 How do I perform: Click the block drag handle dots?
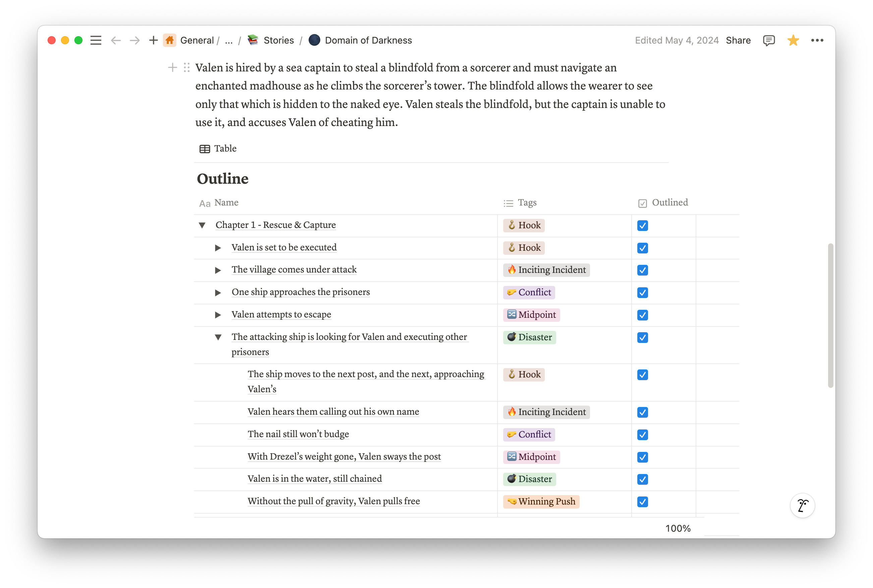[187, 67]
